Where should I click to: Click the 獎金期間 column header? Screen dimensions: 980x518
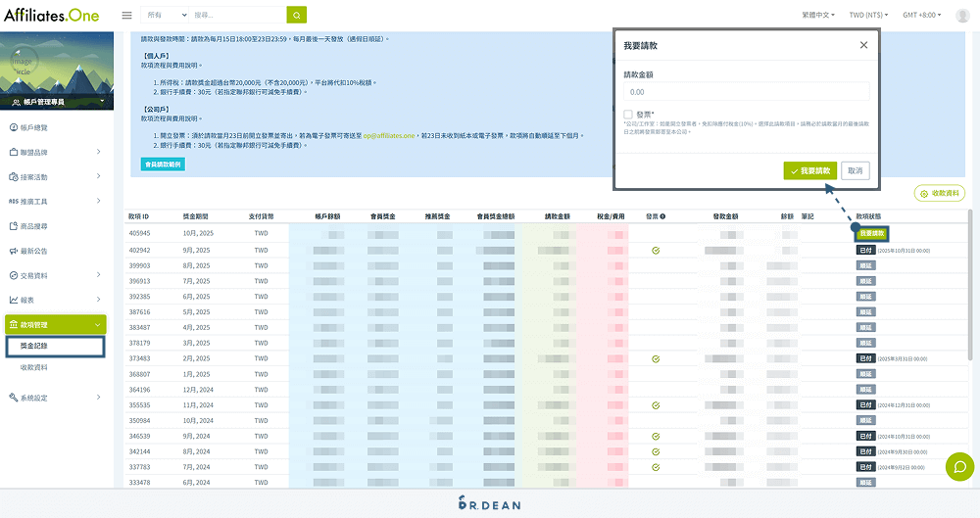click(195, 216)
